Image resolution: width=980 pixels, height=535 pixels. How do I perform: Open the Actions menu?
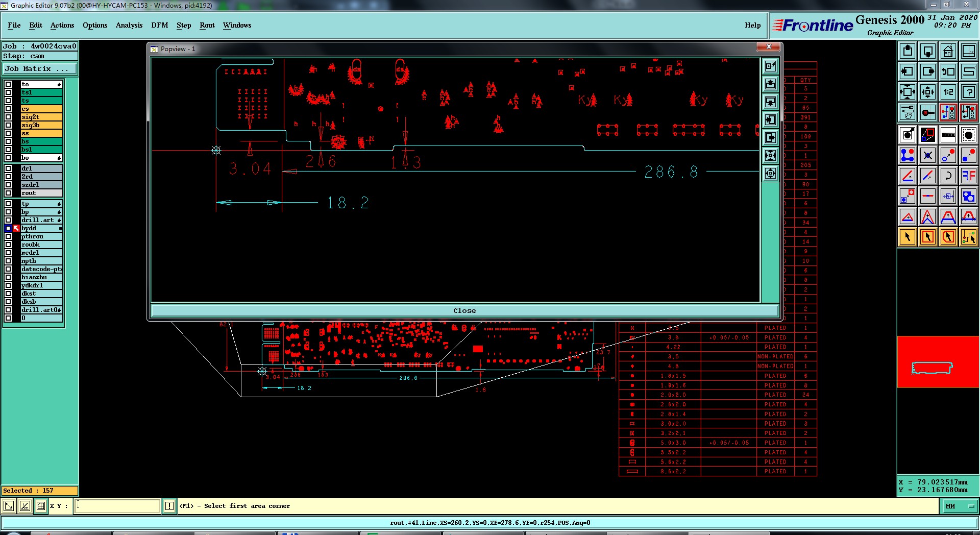pyautogui.click(x=62, y=25)
